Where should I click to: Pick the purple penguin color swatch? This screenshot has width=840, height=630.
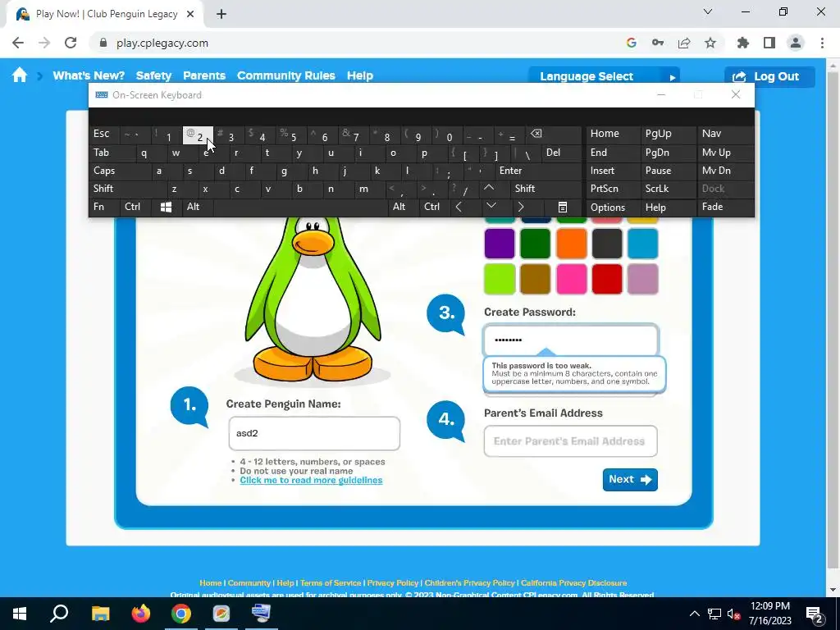click(x=500, y=243)
